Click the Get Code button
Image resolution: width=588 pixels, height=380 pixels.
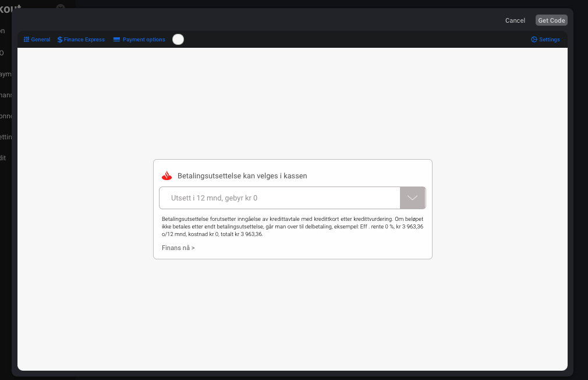click(x=551, y=20)
